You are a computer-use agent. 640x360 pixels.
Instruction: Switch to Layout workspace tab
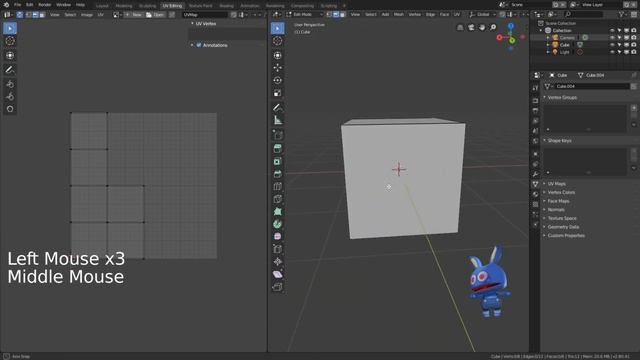pyautogui.click(x=102, y=6)
